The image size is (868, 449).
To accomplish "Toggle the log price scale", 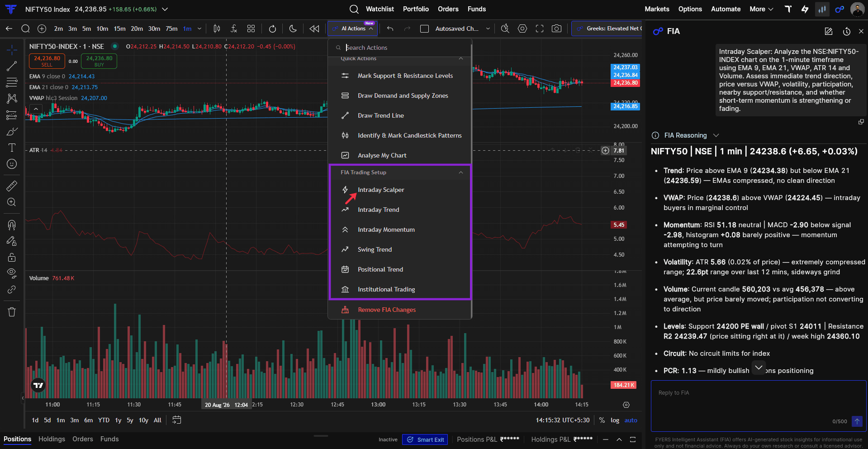I will (615, 420).
